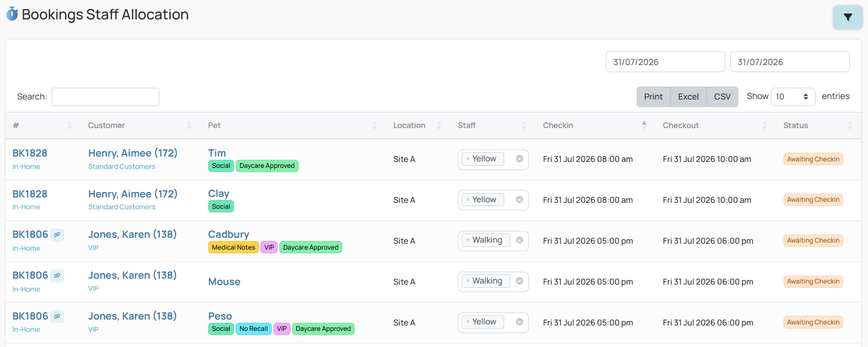Viewport: 868px width, 347px height.
Task: Clear staff selection in Peso's row
Action: coord(519,322)
